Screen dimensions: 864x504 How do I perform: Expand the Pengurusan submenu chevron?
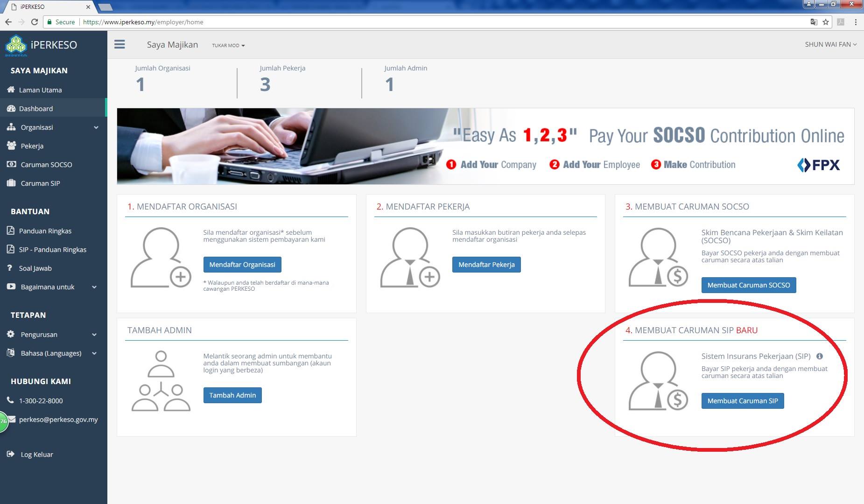pyautogui.click(x=94, y=335)
